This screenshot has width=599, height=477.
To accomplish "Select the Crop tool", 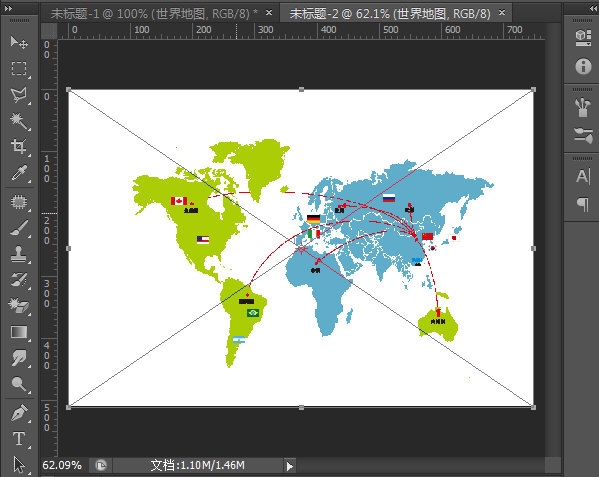I will tap(19, 146).
